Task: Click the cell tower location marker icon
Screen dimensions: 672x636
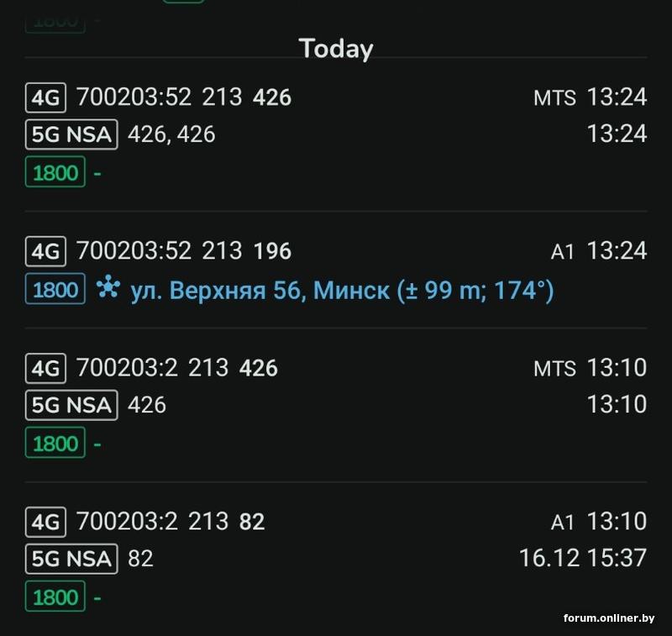Action: click(107, 289)
